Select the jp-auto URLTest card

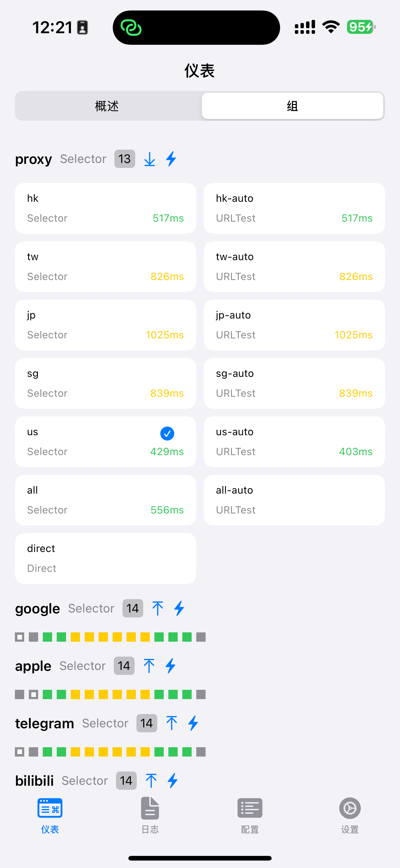[x=294, y=325]
